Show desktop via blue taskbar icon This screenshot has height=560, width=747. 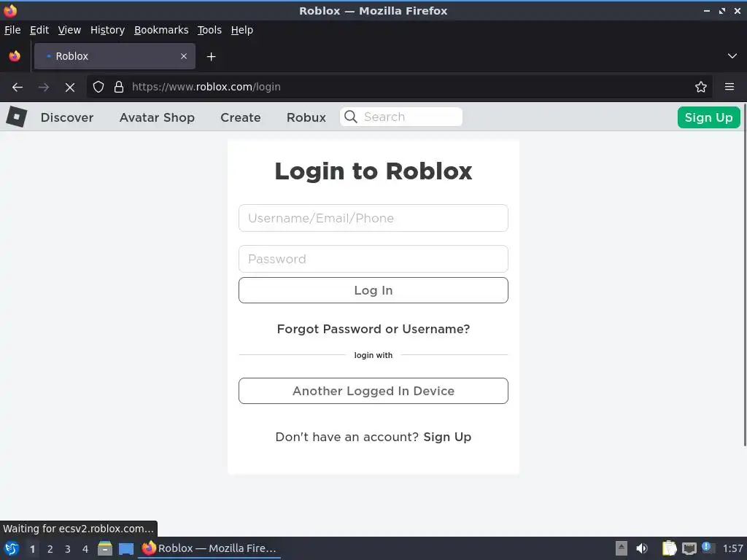(x=125, y=548)
